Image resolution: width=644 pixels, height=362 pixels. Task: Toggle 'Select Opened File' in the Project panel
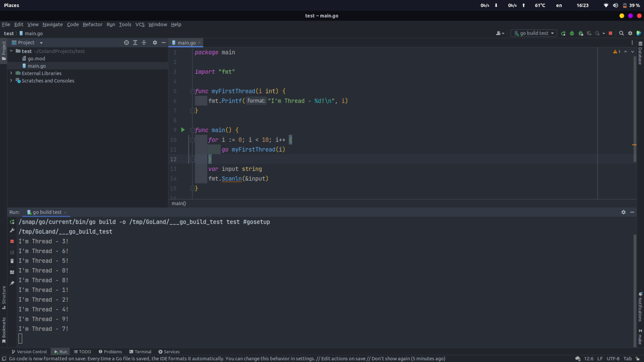(126, 42)
